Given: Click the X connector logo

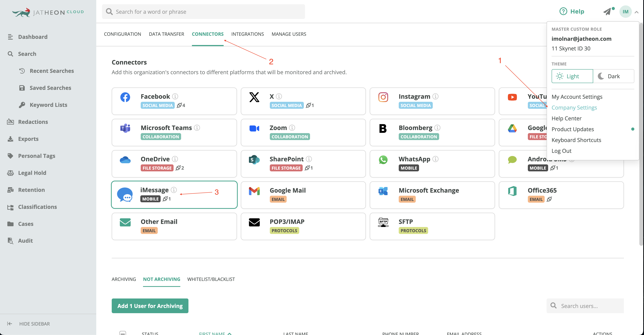Looking at the screenshot, I should (254, 97).
